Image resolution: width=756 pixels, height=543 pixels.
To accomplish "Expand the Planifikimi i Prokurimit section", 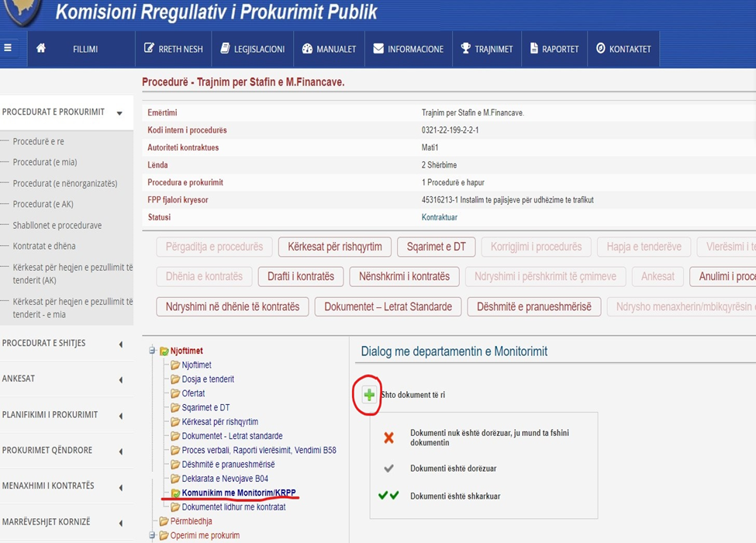I will [120, 415].
